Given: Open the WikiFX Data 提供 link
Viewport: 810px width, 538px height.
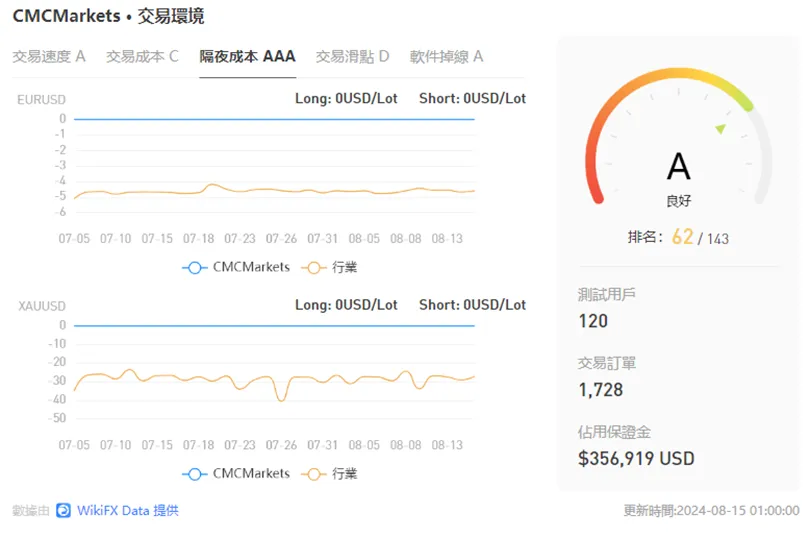Looking at the screenshot, I should point(128,511).
